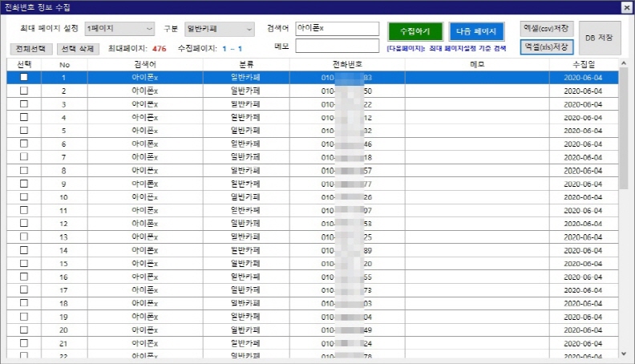The image size is (635, 364).
Task: Click the phone number cell in row 19
Action: click(x=347, y=317)
